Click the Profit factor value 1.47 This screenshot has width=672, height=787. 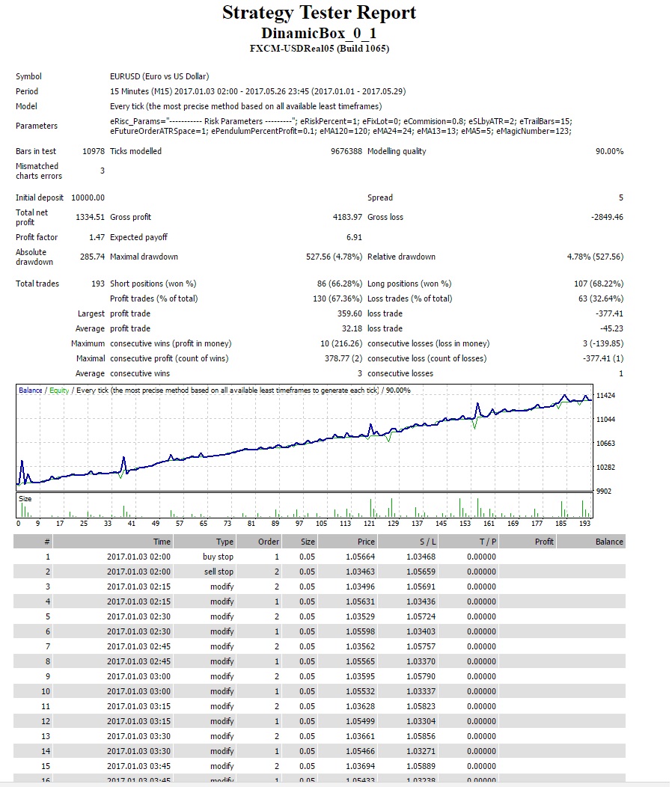(97, 237)
